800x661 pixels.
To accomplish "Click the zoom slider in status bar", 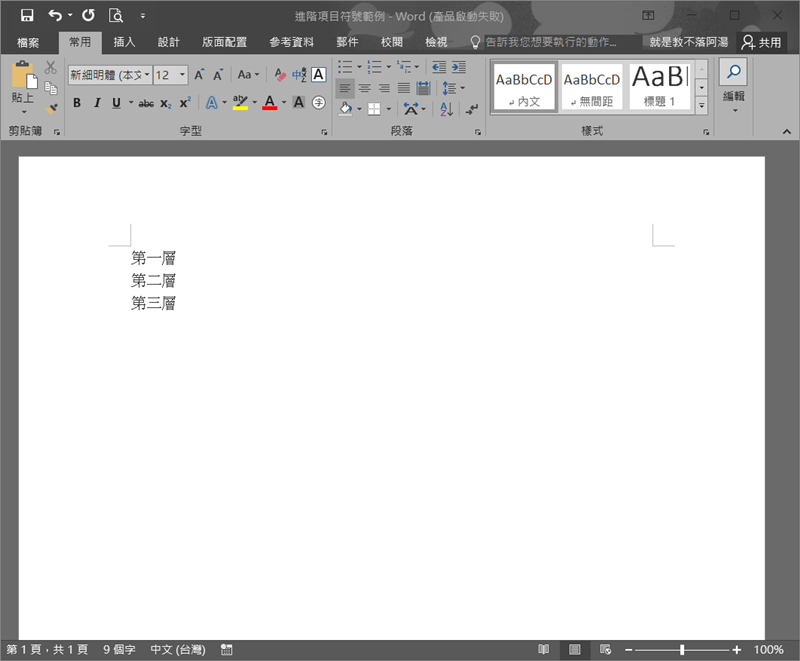I will pyautogui.click(x=683, y=650).
